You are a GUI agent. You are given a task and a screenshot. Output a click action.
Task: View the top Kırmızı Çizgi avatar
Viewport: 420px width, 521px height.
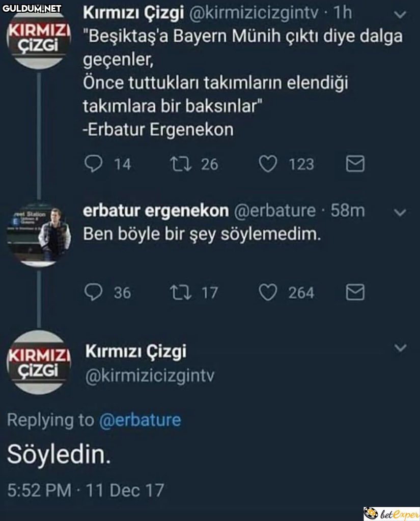pos(39,39)
